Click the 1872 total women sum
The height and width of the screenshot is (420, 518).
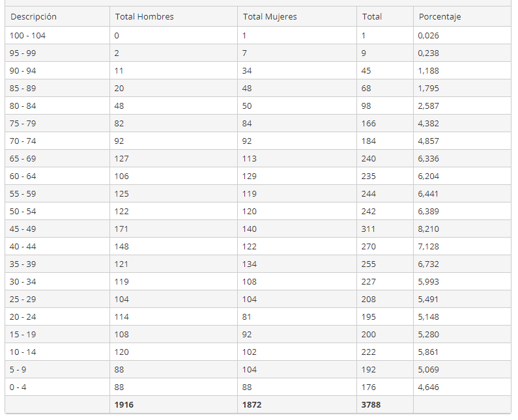(253, 405)
